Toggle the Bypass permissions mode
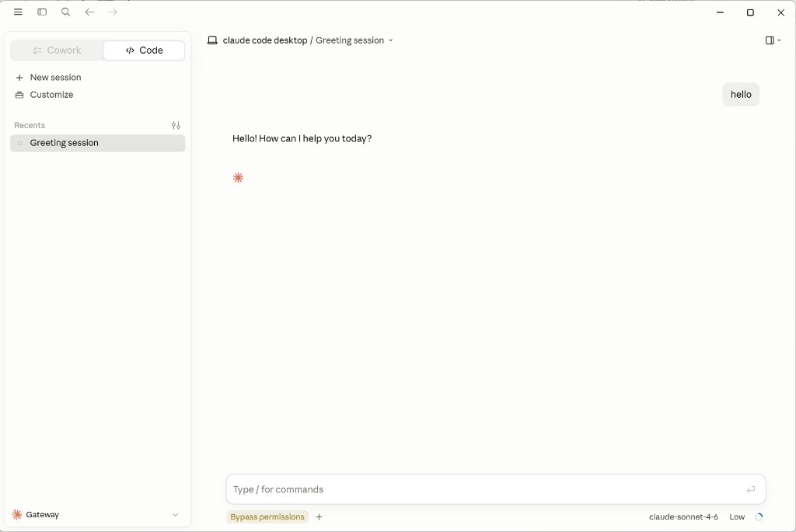 click(x=267, y=516)
